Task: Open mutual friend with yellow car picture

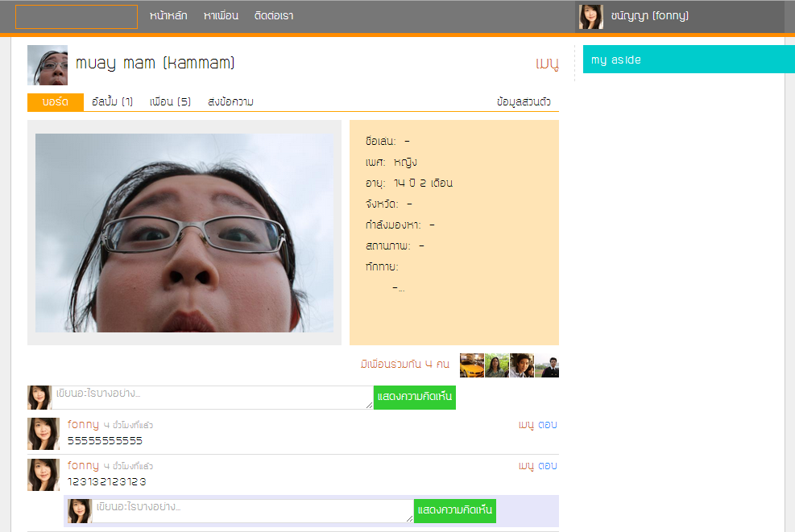Action: (471, 365)
